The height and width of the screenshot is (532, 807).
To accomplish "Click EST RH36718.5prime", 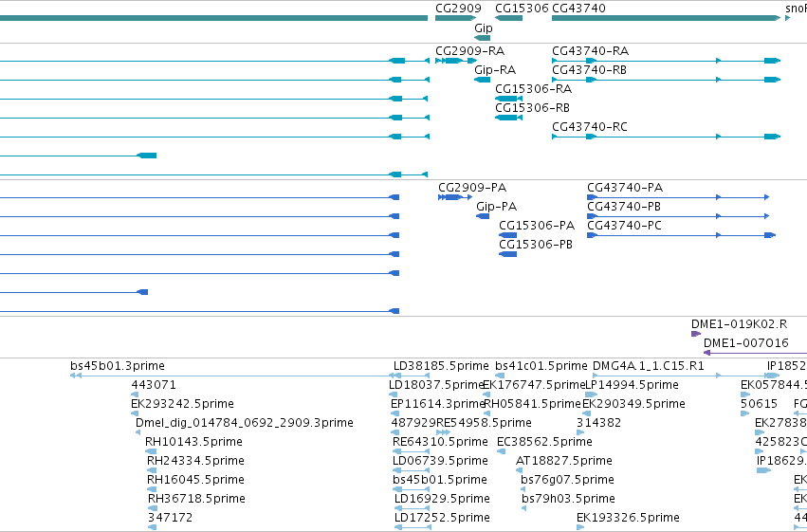I will [196, 499].
